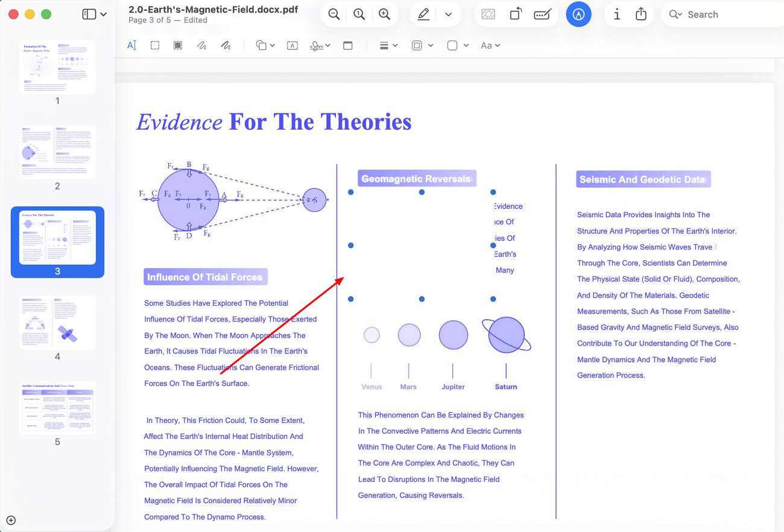
Task: Click the 'Seismic And Geodetic Data' heading
Action: (x=643, y=179)
